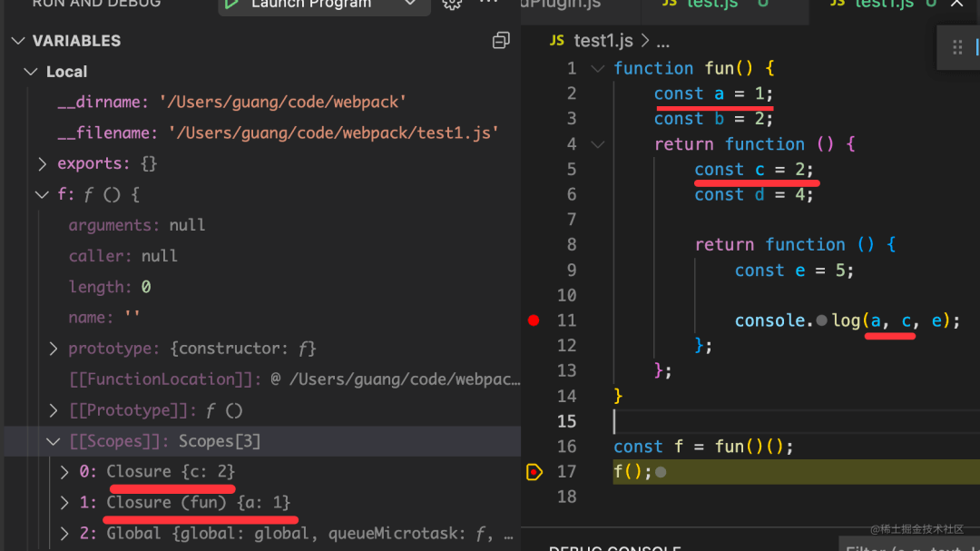This screenshot has width=980, height=551.
Task: Click the const b = 2 line
Action: (714, 119)
